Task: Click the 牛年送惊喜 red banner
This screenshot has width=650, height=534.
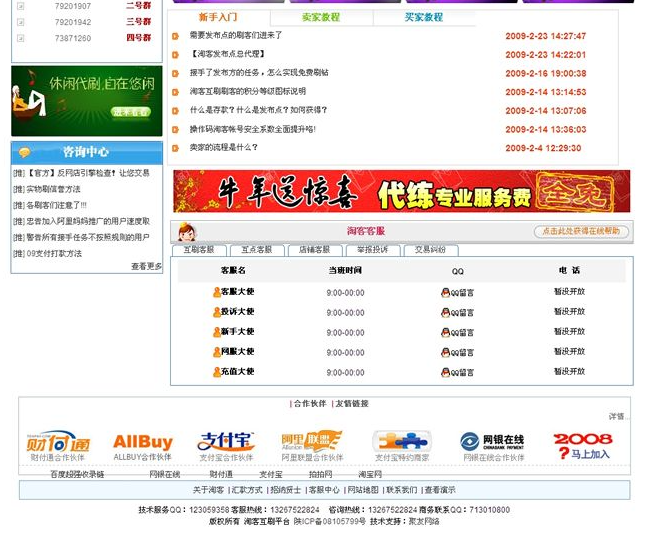Action: (401, 191)
